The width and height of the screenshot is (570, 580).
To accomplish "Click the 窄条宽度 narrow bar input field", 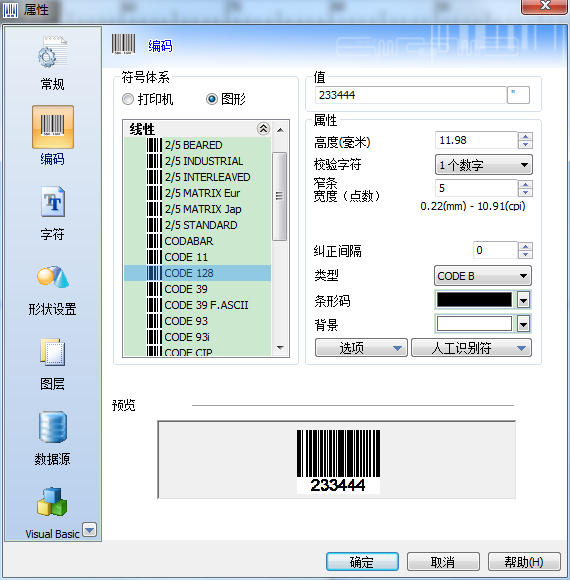I will point(476,188).
